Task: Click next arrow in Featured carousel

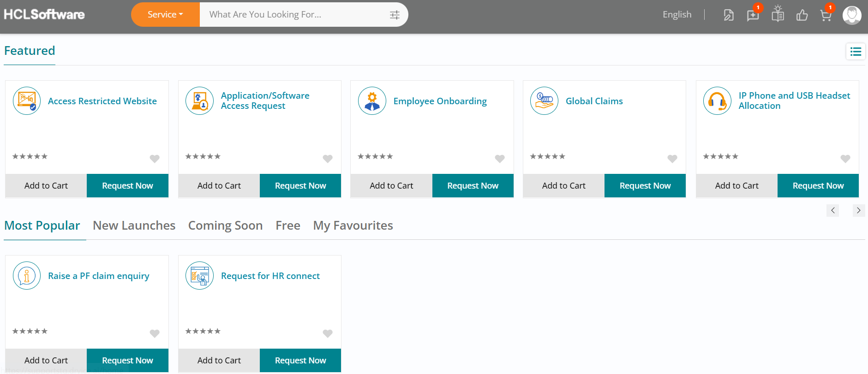Action: (858, 210)
